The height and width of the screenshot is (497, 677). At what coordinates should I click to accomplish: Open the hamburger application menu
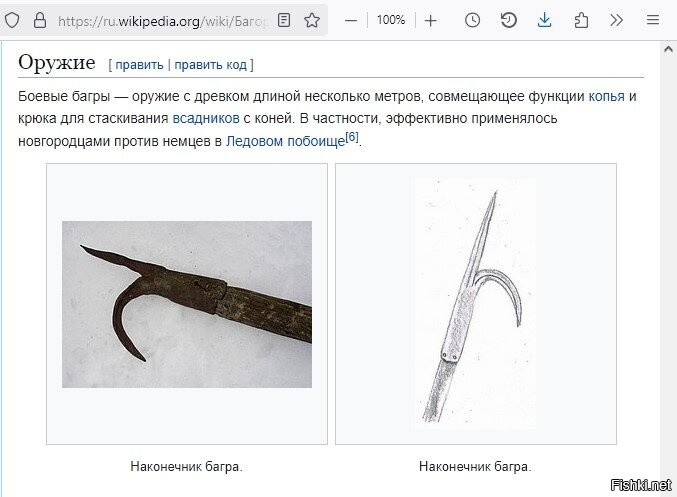click(653, 20)
